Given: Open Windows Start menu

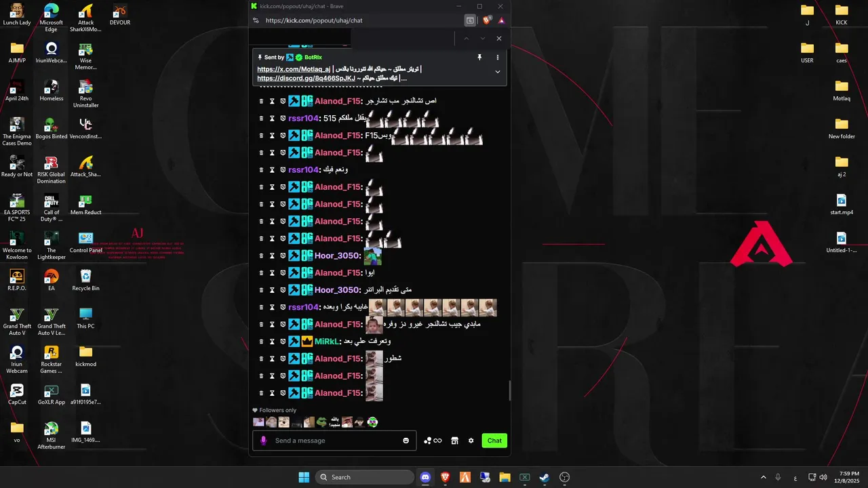Looking at the screenshot, I should coord(304,477).
